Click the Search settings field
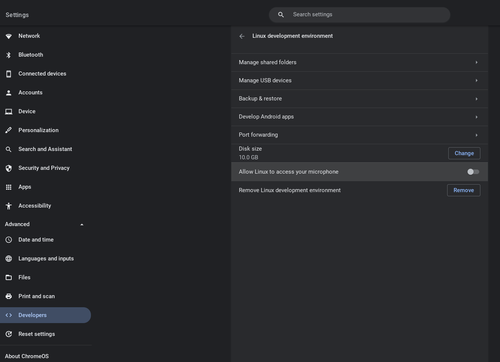This screenshot has height=362, width=500. pos(359,15)
